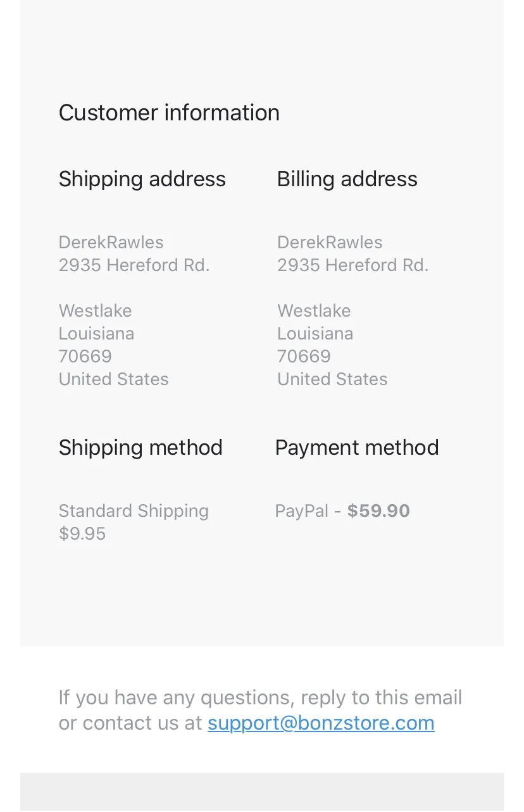Tap United States under shipping address
This screenshot has height=812, width=524.
point(114,379)
